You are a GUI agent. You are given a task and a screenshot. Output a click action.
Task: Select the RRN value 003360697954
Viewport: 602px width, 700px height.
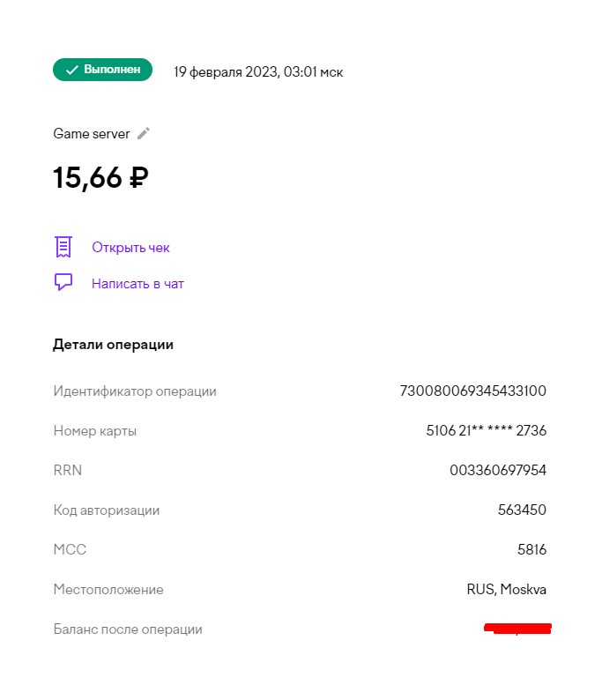tap(498, 471)
